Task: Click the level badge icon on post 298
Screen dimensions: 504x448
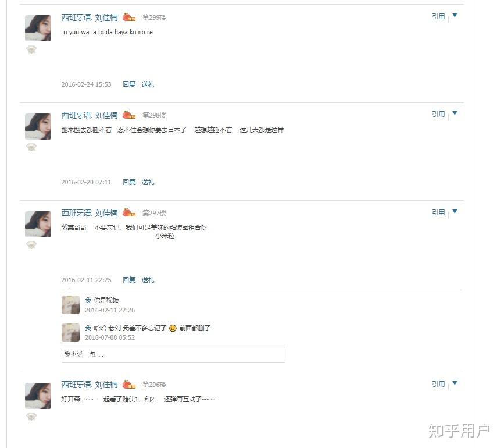Action: (129, 115)
